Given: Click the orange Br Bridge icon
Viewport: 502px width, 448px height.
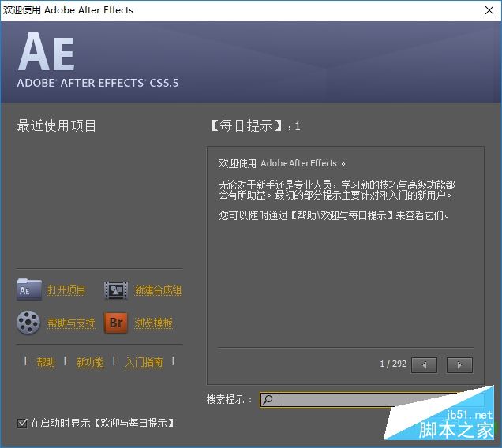Looking at the screenshot, I should 116,323.
